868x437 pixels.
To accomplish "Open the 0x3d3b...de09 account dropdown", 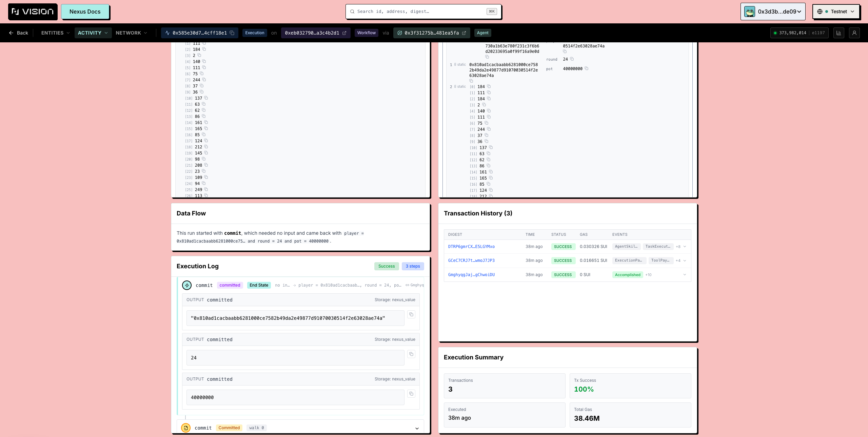I will pos(773,12).
